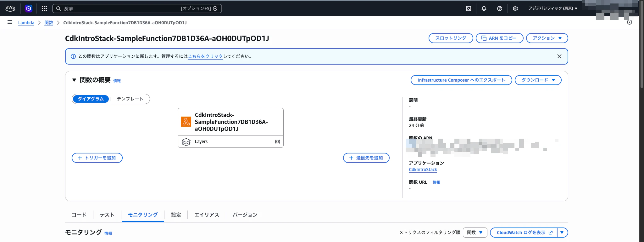
Task: Open the metrics filter 関数 dropdown
Action: 475,233
